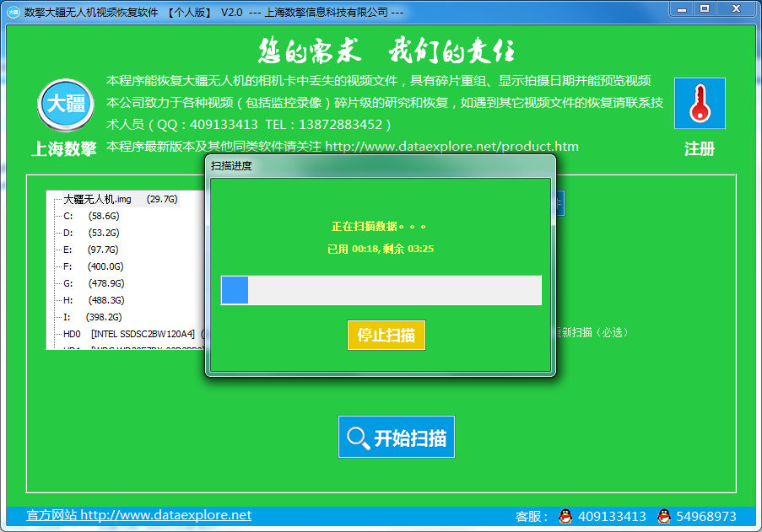Screen dimensions: 762x532
Task: Open the official site link www.dataexplore.net
Action: [138, 515]
